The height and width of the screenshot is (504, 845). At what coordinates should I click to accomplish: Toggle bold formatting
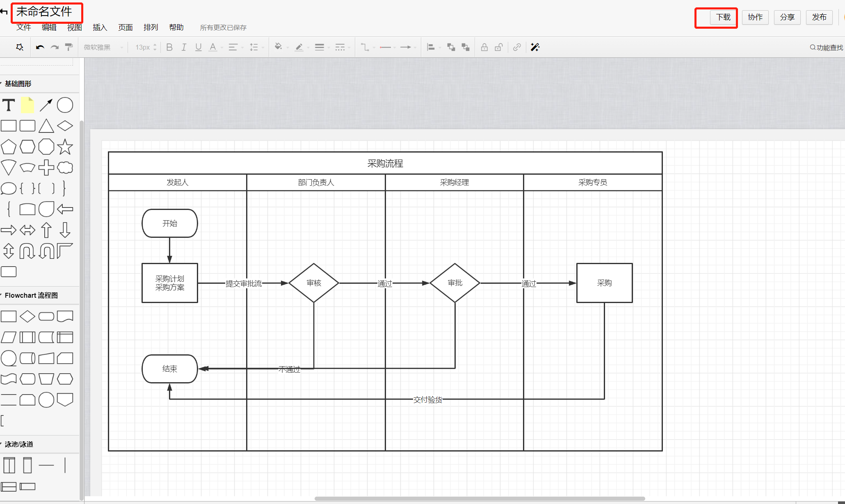(x=169, y=47)
